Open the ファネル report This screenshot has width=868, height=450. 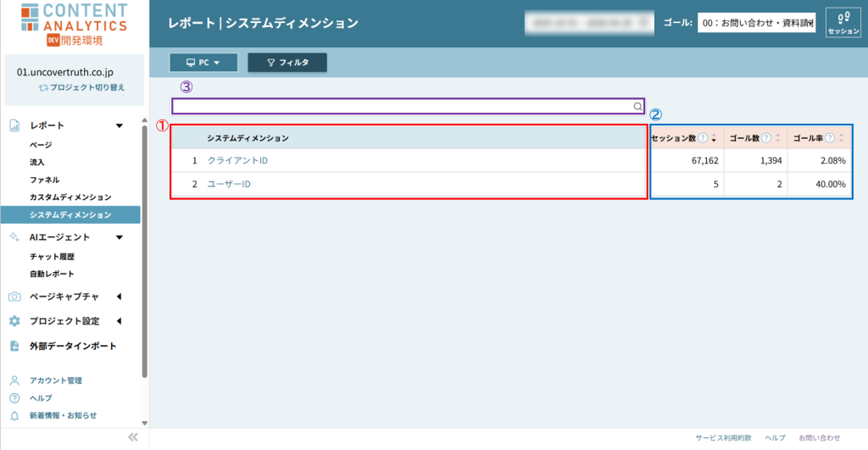(44, 180)
